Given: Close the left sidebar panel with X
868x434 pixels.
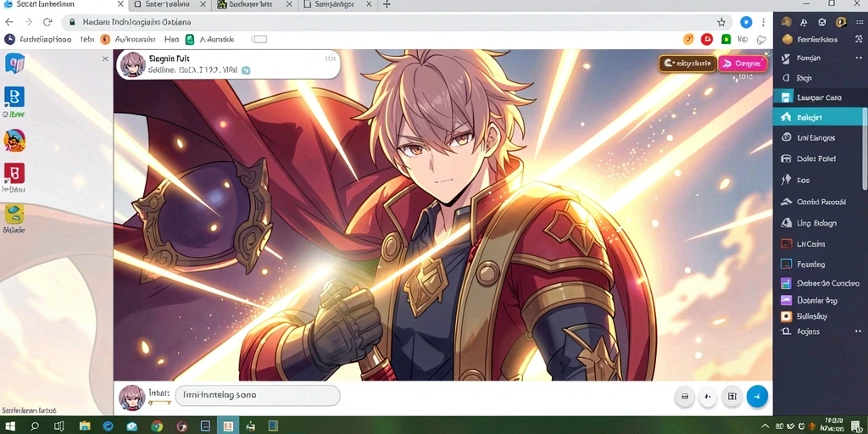Looking at the screenshot, I should [105, 58].
